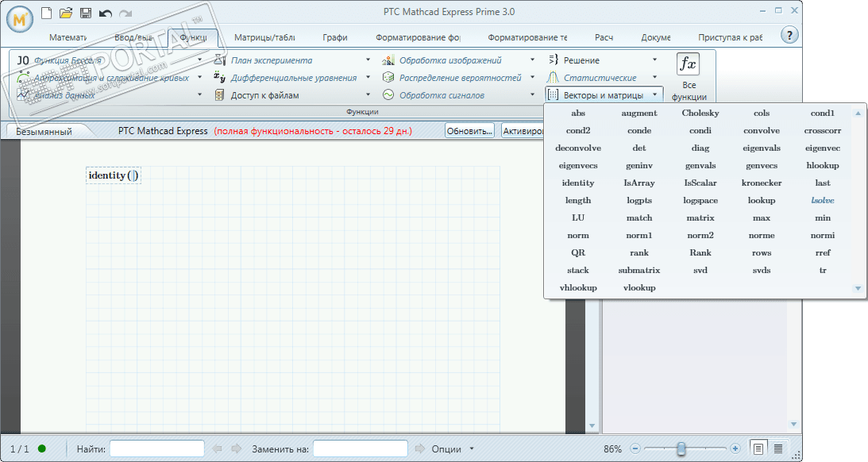Open the Документ ribbon tab

656,37
